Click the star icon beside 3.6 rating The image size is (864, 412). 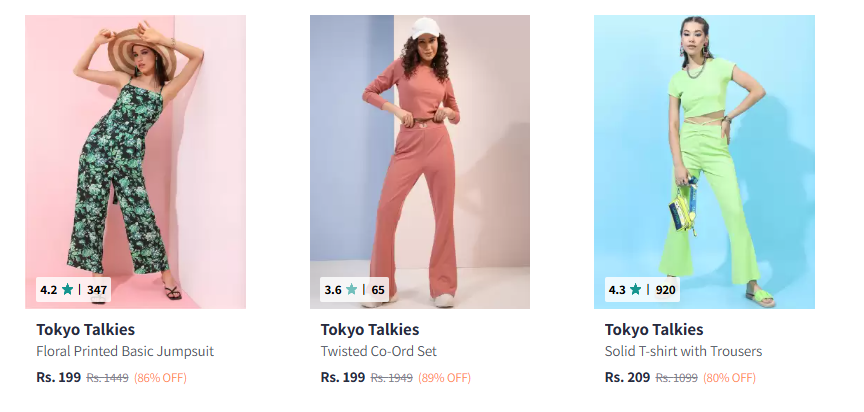351,290
